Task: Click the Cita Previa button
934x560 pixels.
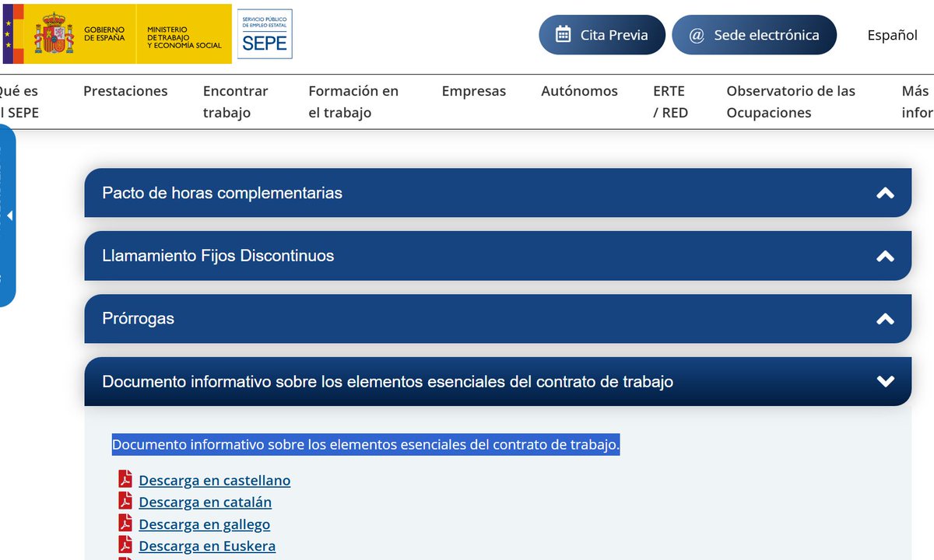Action: (602, 35)
